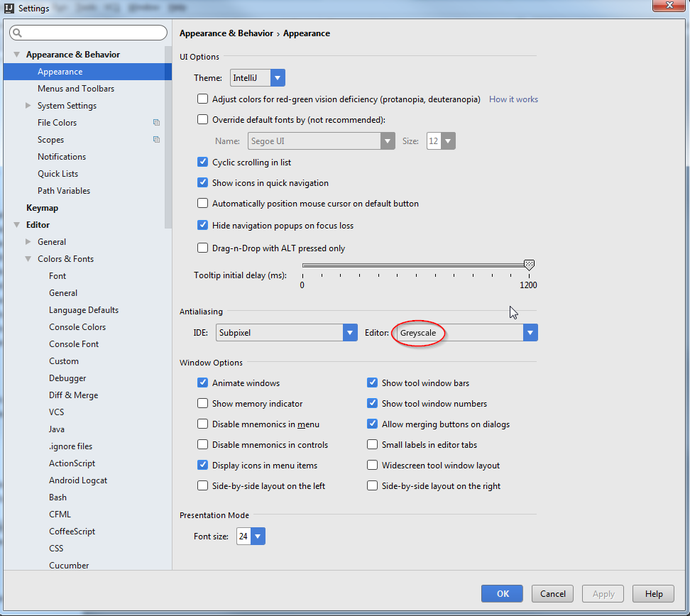Click the OK button
The width and height of the screenshot is (690, 616).
pos(502,594)
